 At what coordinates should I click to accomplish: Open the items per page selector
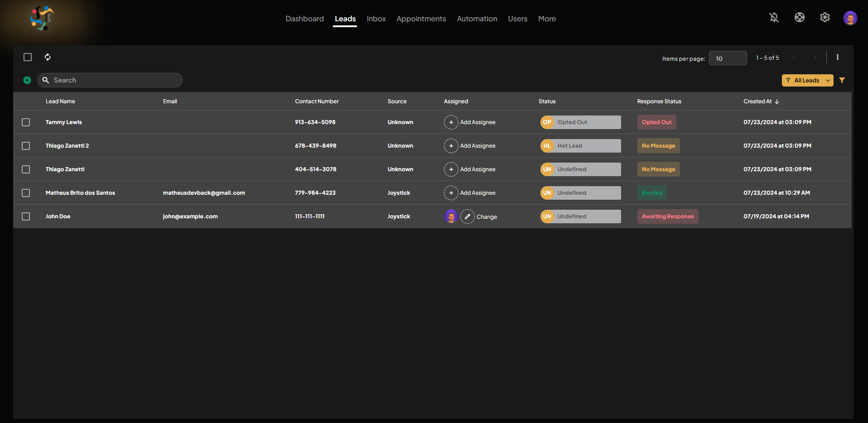[728, 58]
